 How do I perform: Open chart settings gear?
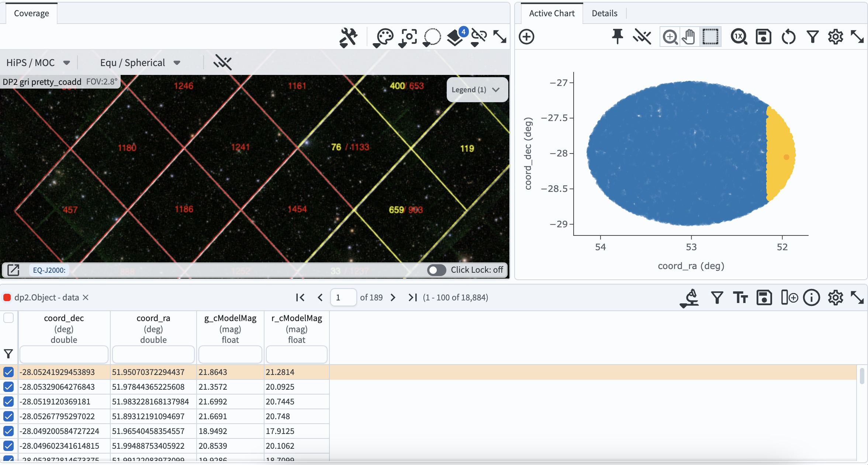836,37
